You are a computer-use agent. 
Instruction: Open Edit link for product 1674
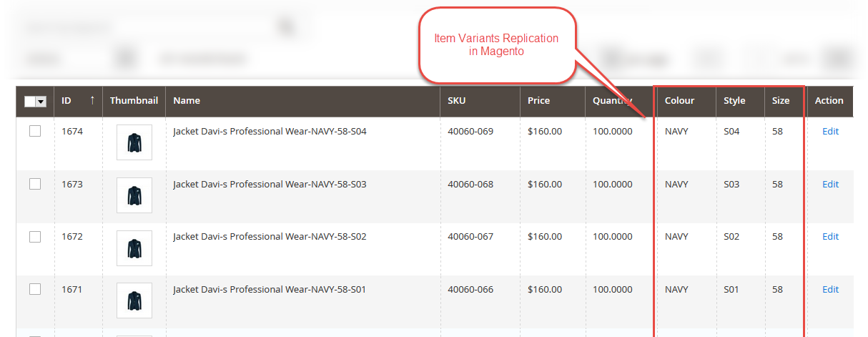[830, 132]
